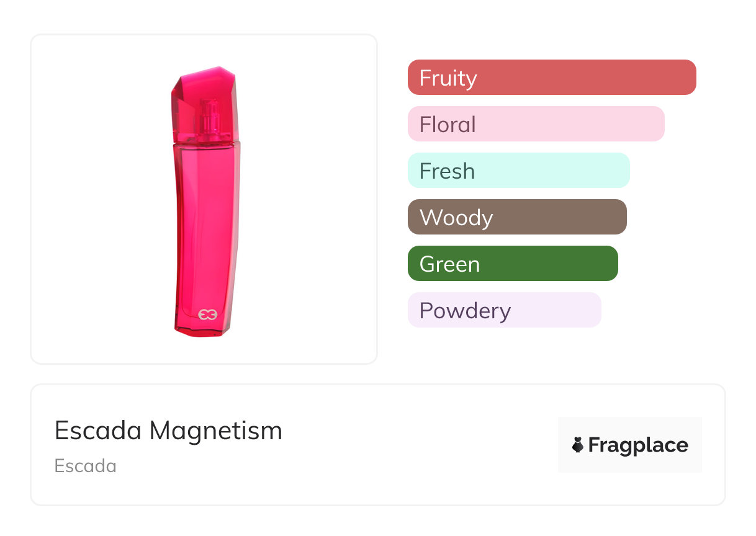The width and height of the screenshot is (756, 536).
Task: Click the Fragplace wordmark text
Action: point(638,445)
